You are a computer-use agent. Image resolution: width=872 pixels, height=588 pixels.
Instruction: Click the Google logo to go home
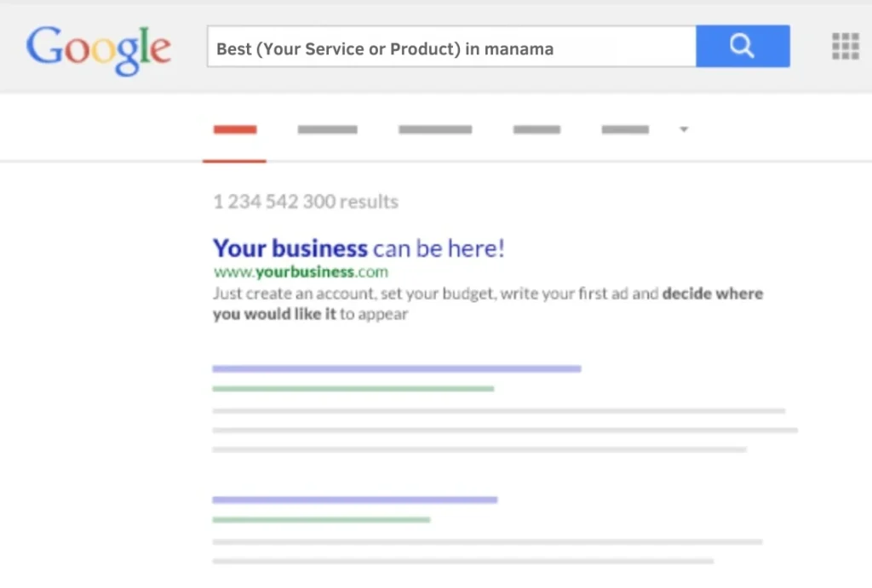98,51
